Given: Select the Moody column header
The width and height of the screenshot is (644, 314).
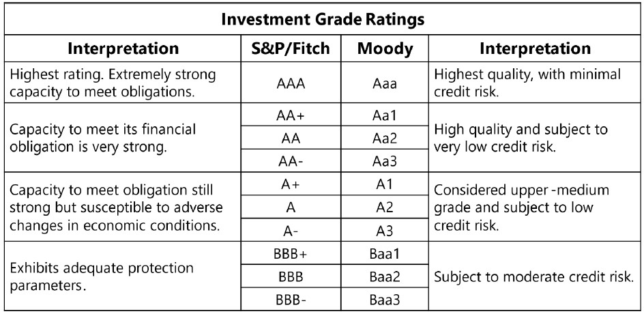Looking at the screenshot, I should [x=385, y=49].
